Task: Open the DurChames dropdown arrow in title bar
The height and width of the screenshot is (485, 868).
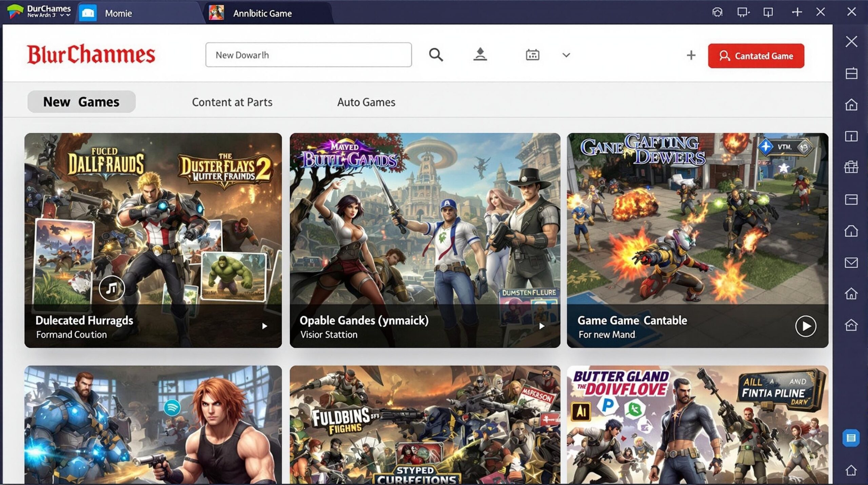Action: click(65, 15)
